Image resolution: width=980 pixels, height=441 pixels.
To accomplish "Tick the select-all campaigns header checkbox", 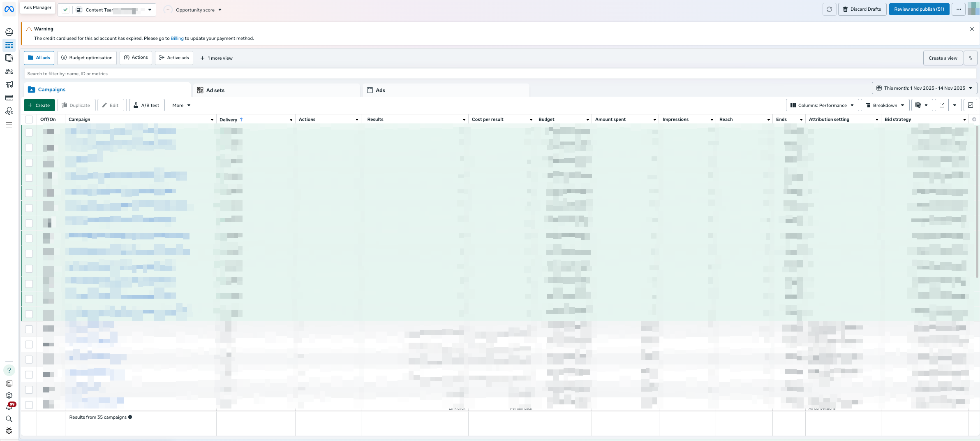I will click(29, 120).
